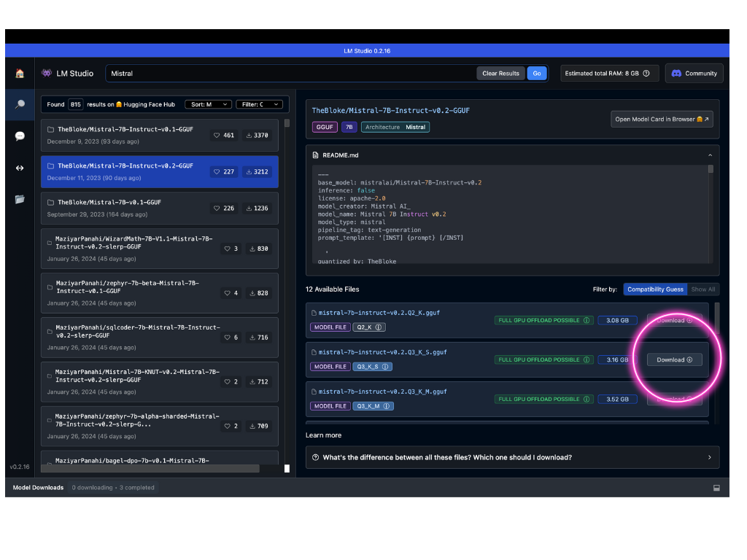The height and width of the screenshot is (560, 747).
Task: Select TheBloke/Mistral-7B-v0.1-GGUF result
Action: (x=160, y=209)
